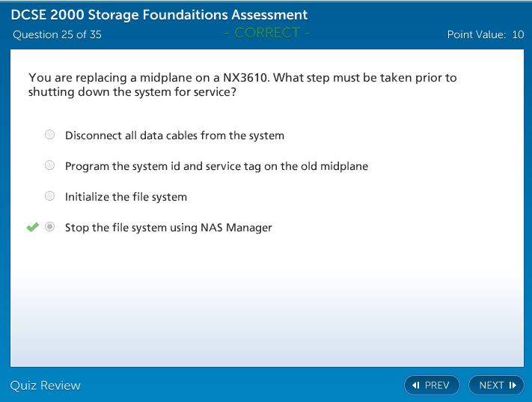This screenshot has width=532, height=402.
Task: Click the 'Program the system id and service tag' text
Action: pos(216,166)
